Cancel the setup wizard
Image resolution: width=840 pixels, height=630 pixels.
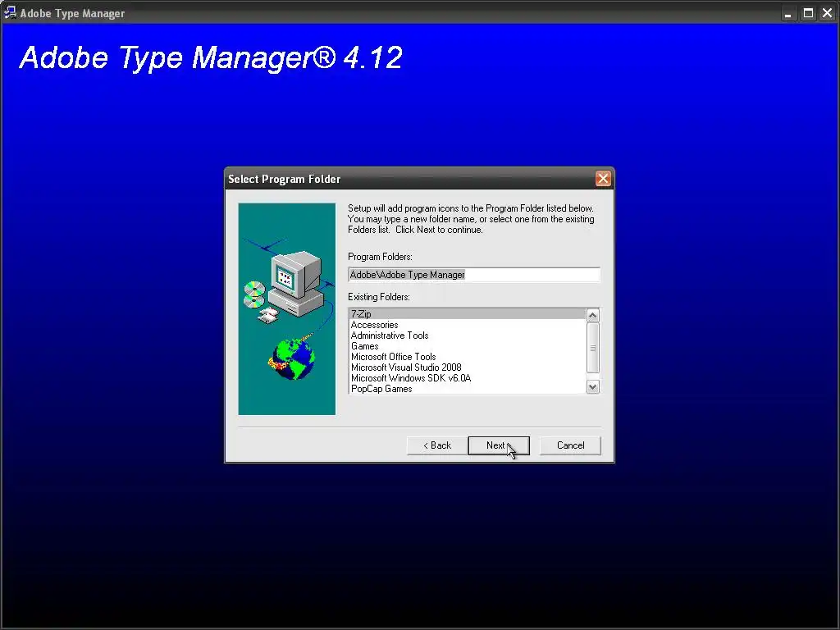[570, 445]
